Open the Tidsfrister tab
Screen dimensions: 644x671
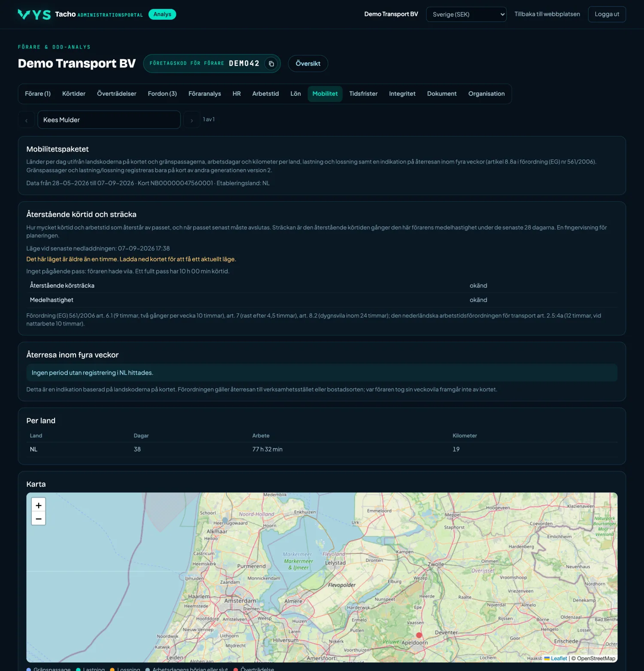point(364,94)
